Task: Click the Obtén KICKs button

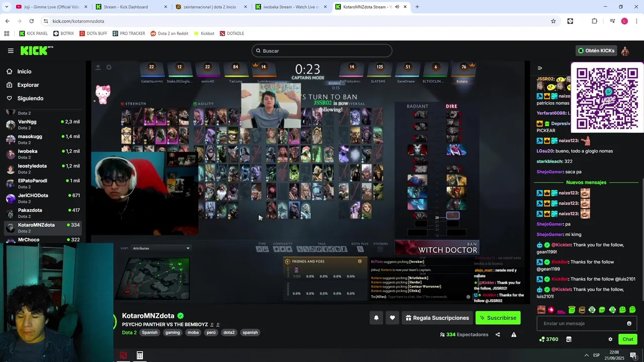Action: coord(596,51)
